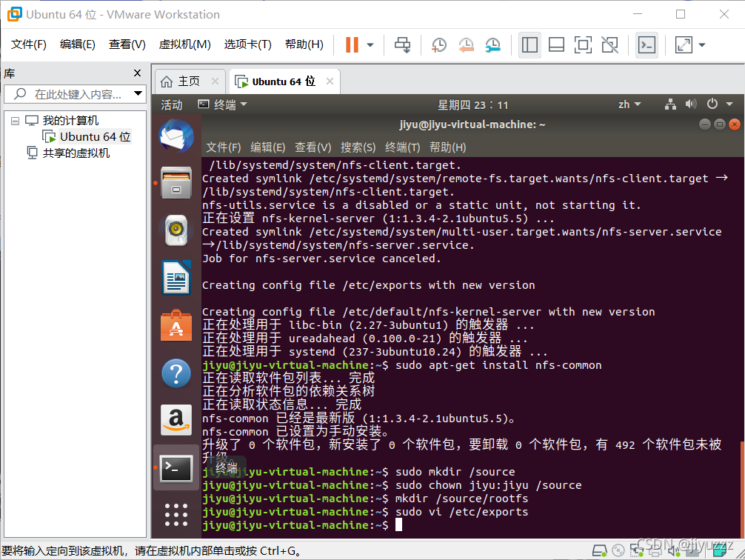Open the zh input language dropdown
This screenshot has width=745, height=560.
tap(629, 104)
